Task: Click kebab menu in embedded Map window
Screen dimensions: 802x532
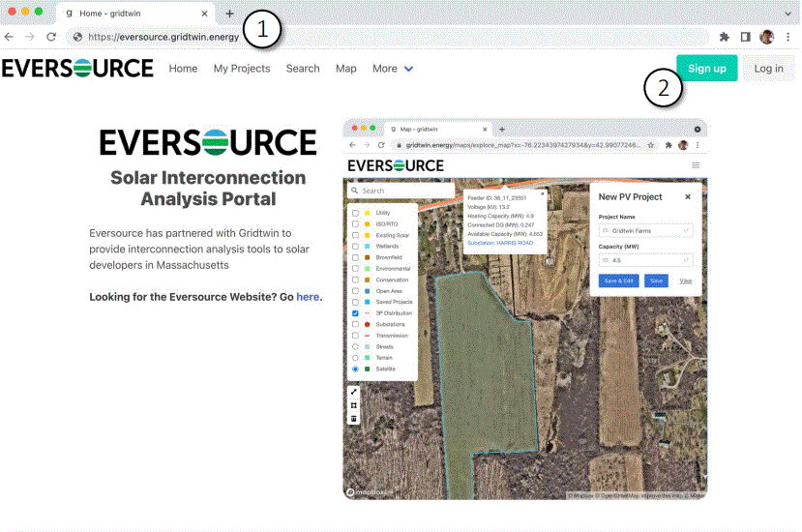Action: click(x=698, y=145)
